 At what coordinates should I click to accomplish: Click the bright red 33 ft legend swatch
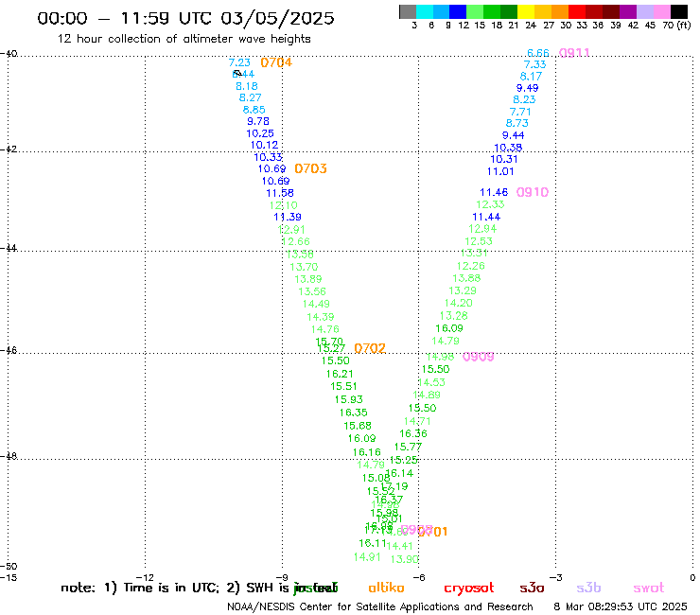click(x=577, y=11)
